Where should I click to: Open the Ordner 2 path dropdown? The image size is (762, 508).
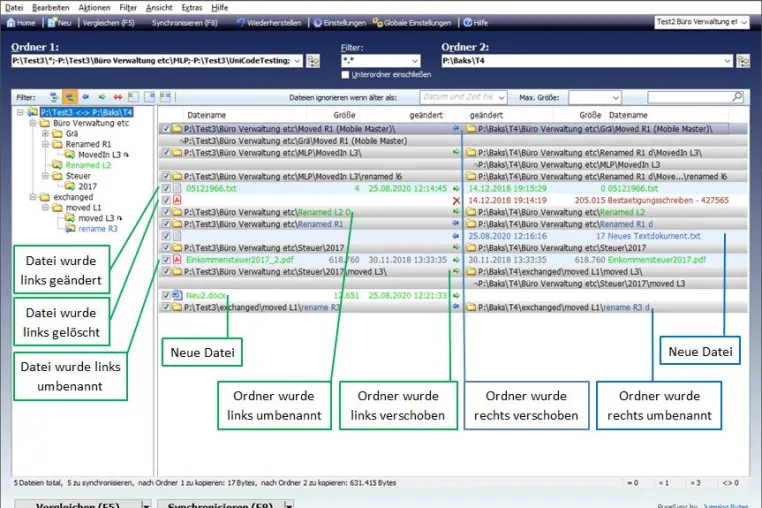(727, 61)
